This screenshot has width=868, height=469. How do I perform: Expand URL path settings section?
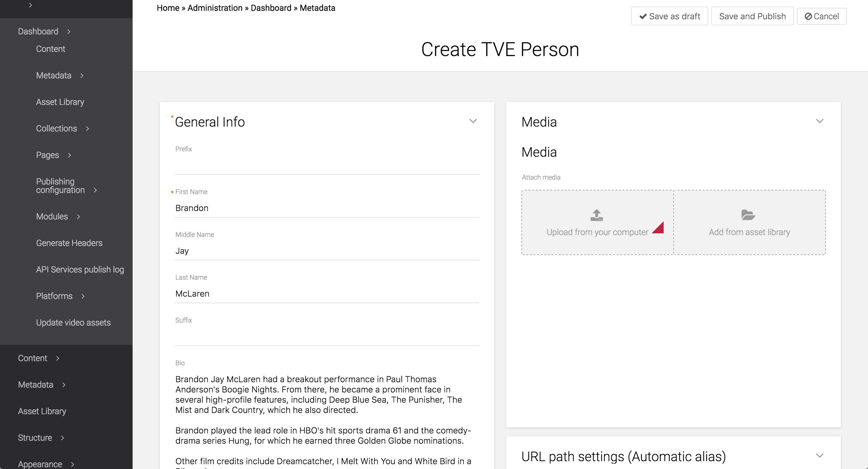coord(819,456)
